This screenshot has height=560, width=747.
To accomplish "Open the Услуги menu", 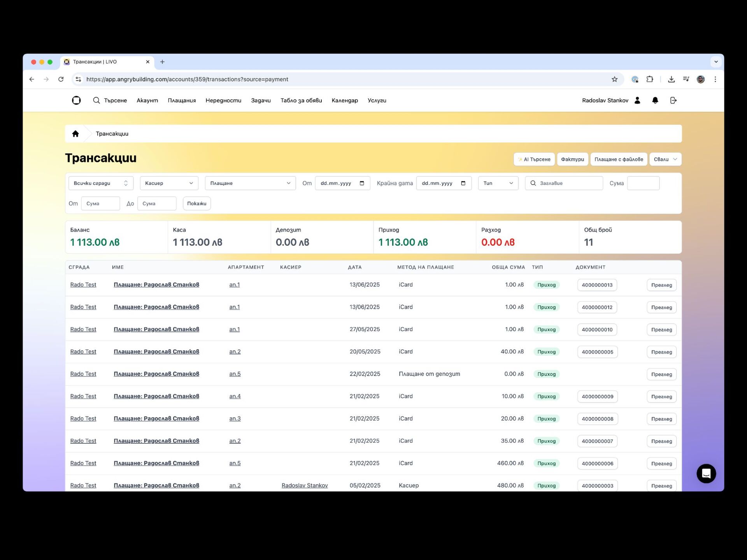I will 377,100.
